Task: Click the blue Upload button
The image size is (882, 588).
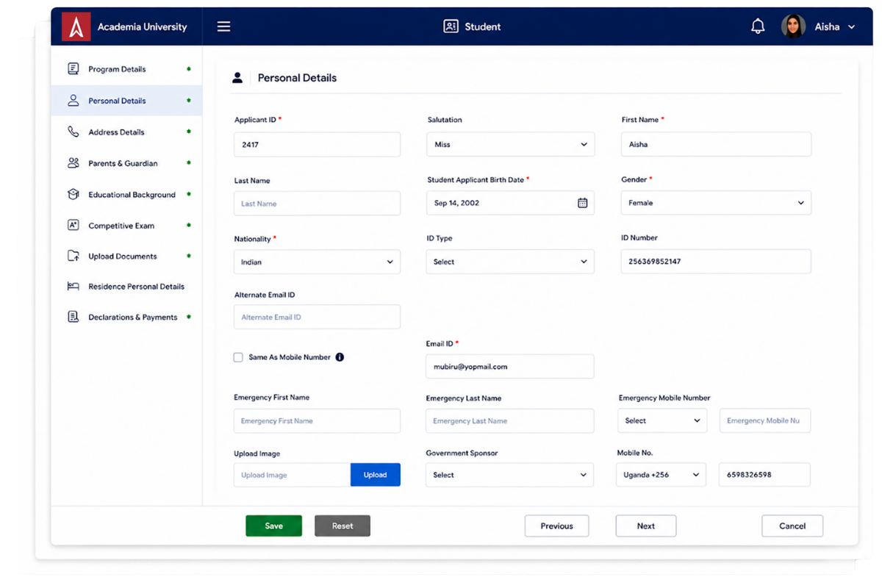Action: pos(376,475)
